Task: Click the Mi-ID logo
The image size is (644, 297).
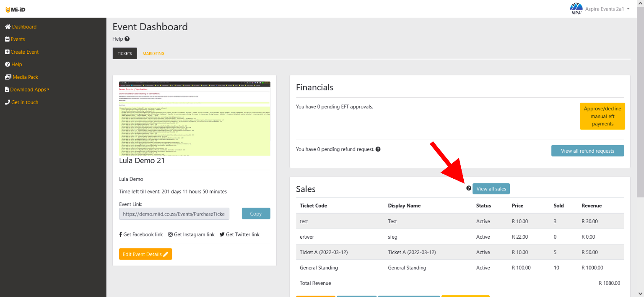Action: pos(15,9)
